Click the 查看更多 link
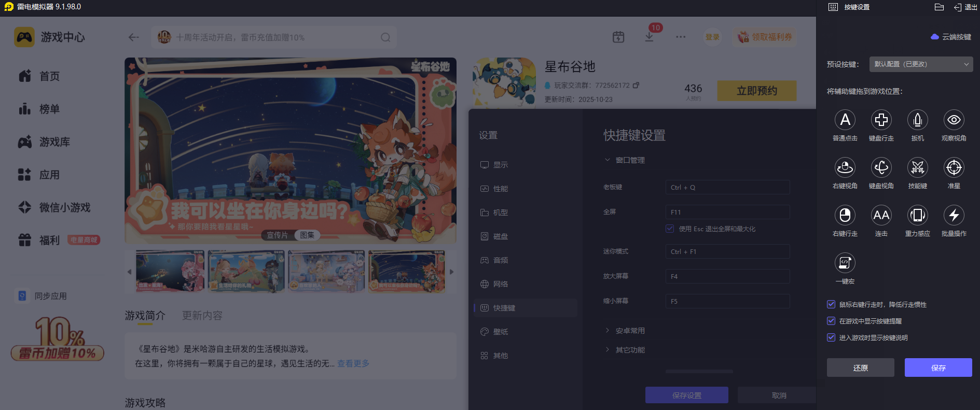The height and width of the screenshot is (410, 980). (353, 363)
